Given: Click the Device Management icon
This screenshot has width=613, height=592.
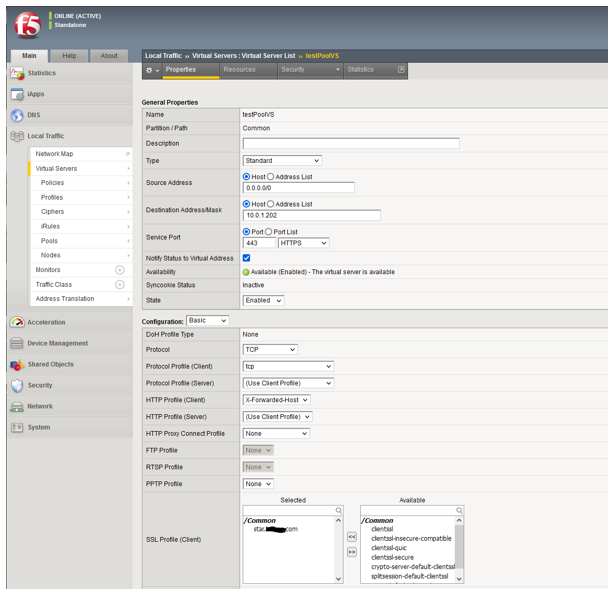Looking at the screenshot, I should pyautogui.click(x=17, y=343).
